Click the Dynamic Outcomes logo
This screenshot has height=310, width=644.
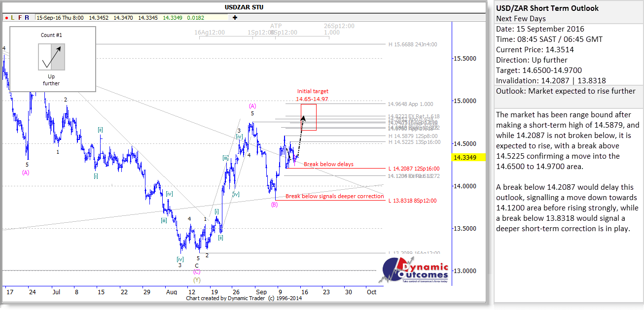[x=416, y=270]
